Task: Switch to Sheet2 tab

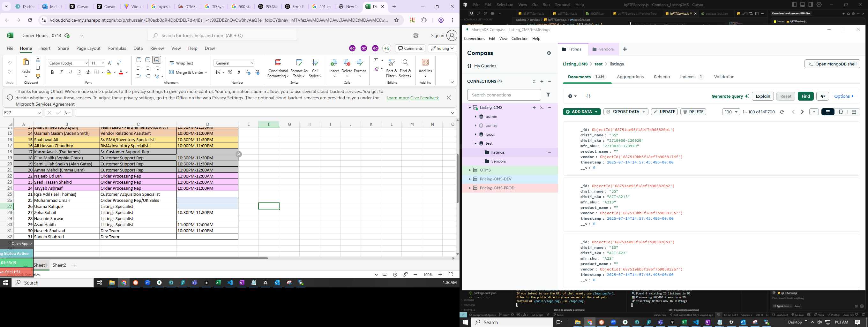Action: point(59,265)
